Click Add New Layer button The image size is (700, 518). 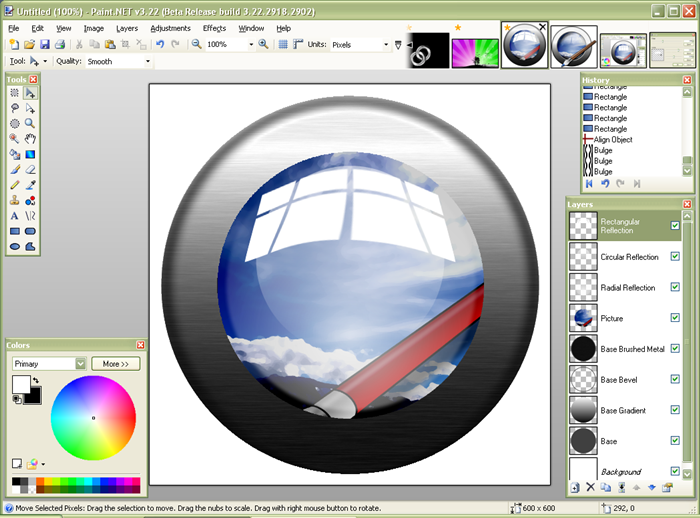575,487
